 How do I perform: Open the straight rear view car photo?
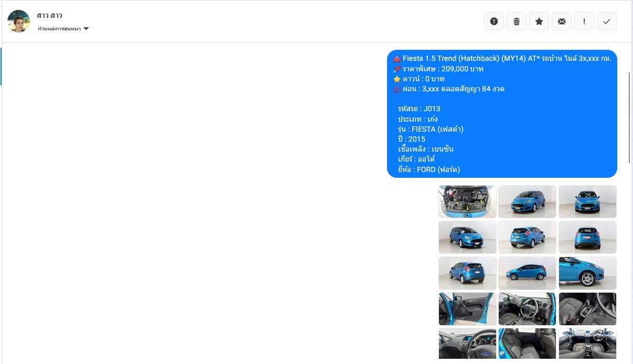click(x=587, y=237)
